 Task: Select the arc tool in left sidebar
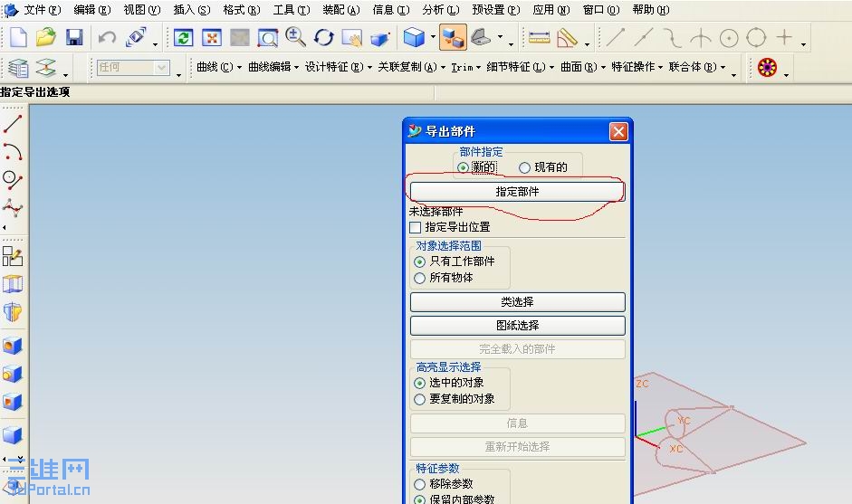coord(13,151)
